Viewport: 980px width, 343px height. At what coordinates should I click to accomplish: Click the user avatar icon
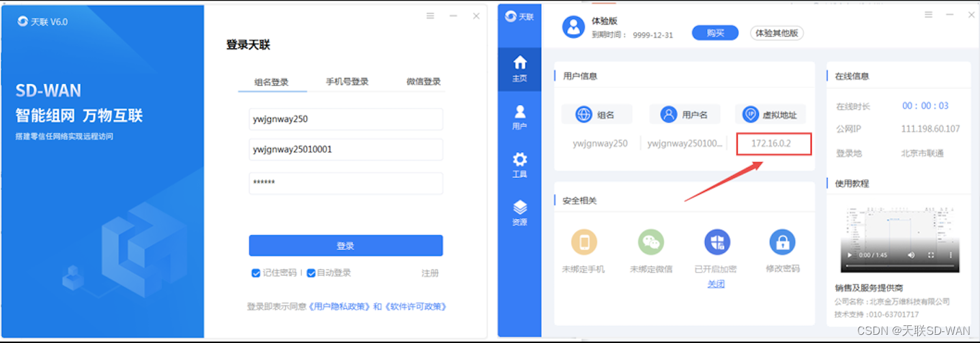coord(574,27)
